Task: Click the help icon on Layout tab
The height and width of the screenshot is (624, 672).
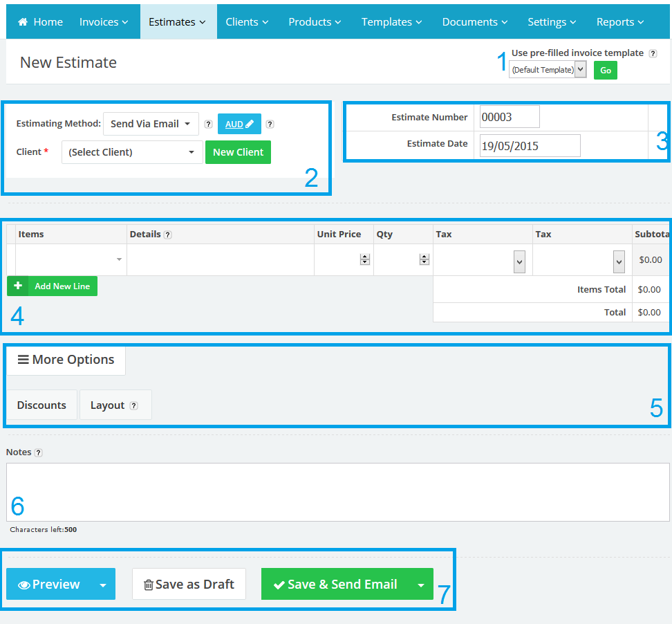Action: (133, 406)
